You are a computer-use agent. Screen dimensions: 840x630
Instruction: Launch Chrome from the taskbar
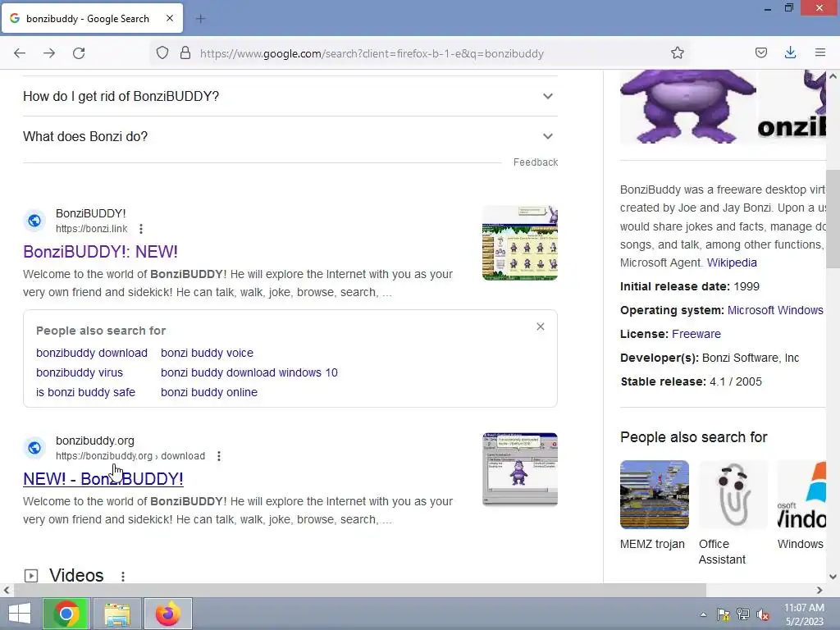66,614
